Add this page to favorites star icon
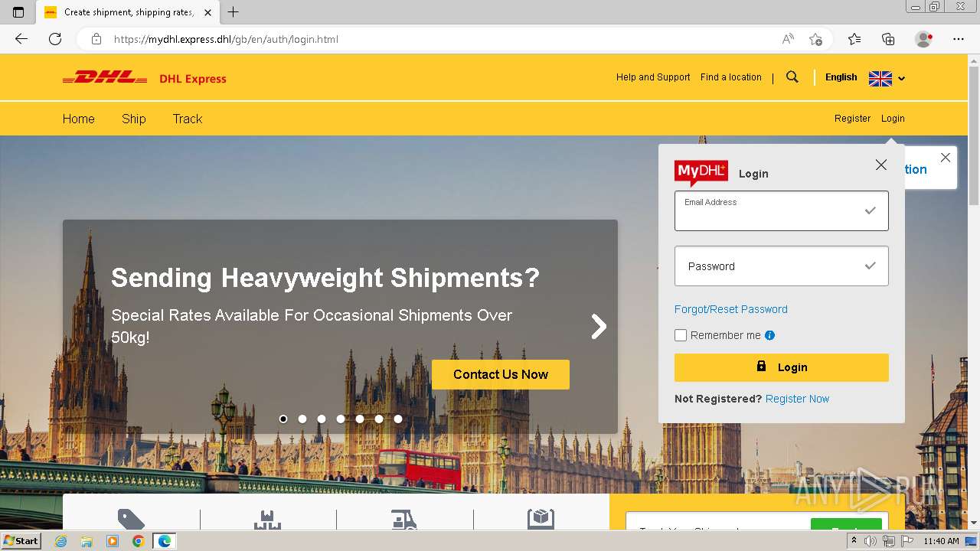 (x=815, y=39)
